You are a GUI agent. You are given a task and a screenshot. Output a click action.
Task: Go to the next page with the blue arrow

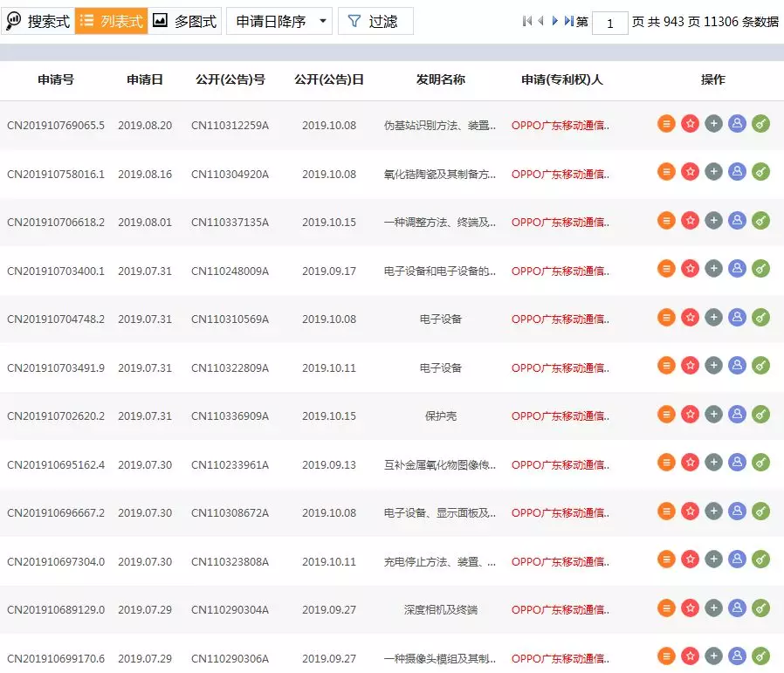554,21
